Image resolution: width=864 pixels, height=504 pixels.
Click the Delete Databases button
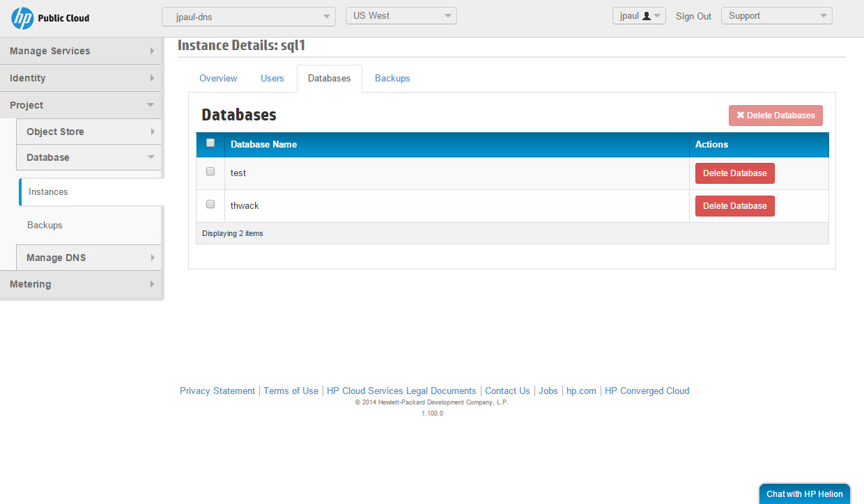click(776, 116)
